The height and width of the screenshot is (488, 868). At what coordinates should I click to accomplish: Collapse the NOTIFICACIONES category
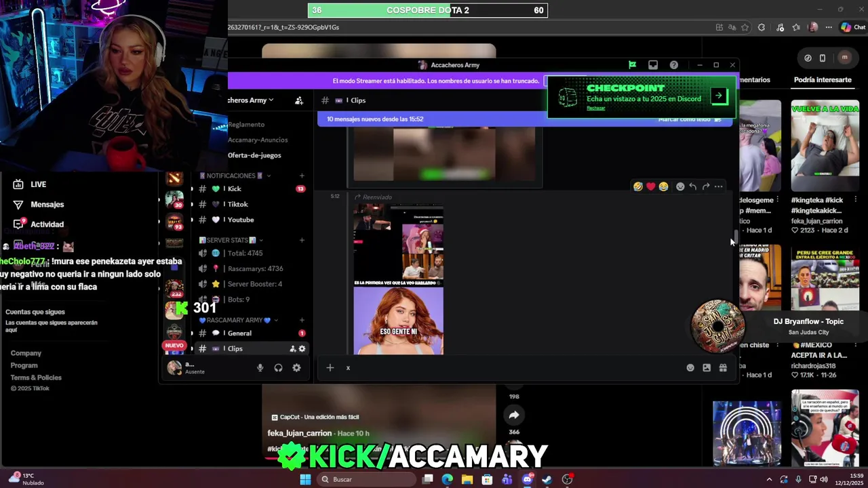235,176
